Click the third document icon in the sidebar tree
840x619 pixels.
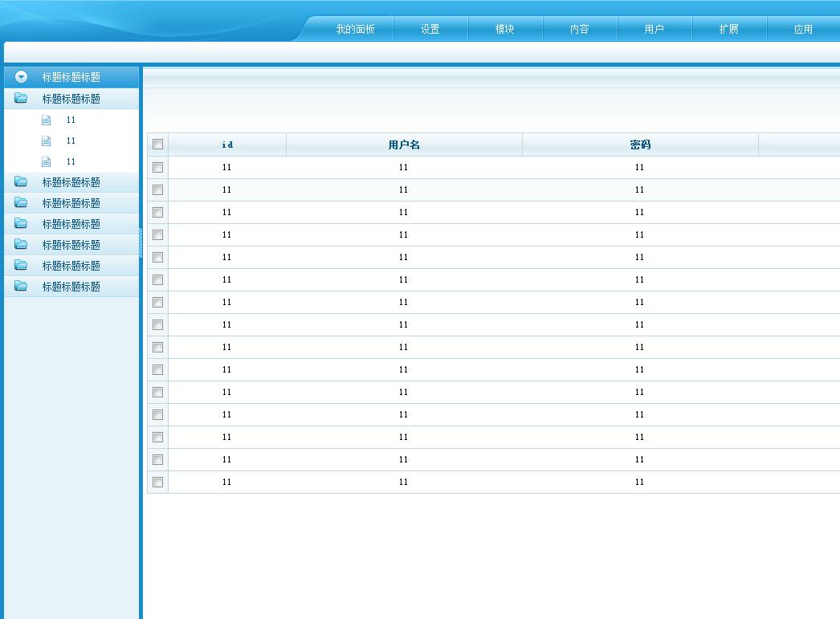tap(46, 162)
